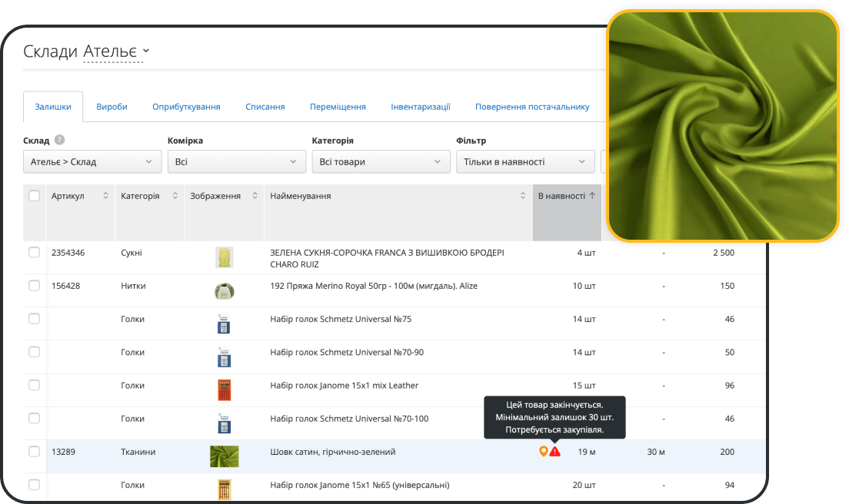Viewport: 849px width, 504px height.
Task: Sort by Артикул column arrows
Action: (x=105, y=196)
